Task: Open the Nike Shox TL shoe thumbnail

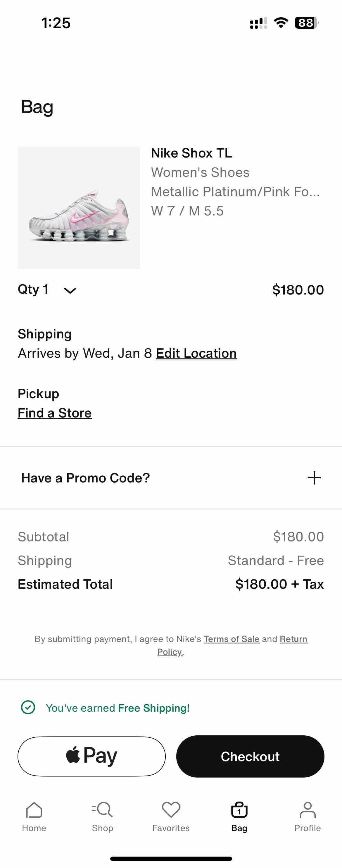Action: point(79,208)
